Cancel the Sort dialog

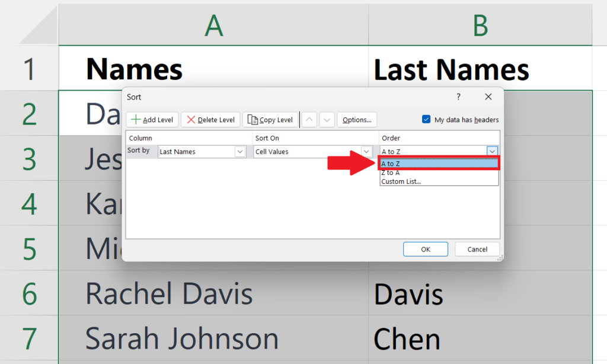tap(477, 249)
